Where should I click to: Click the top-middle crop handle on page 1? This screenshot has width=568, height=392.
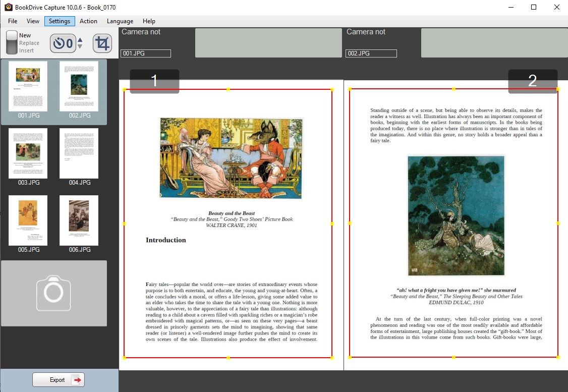pos(228,89)
